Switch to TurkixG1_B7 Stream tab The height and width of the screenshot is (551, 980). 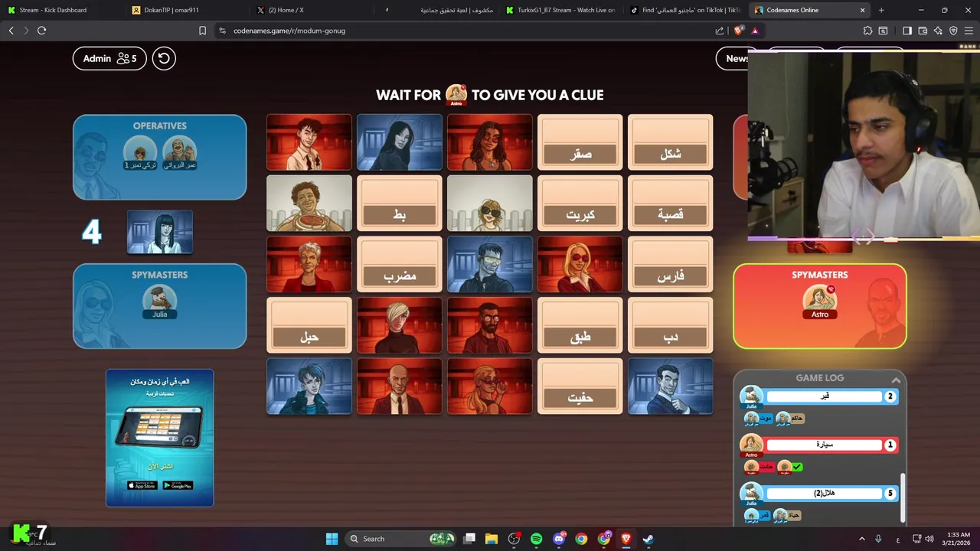(x=560, y=10)
